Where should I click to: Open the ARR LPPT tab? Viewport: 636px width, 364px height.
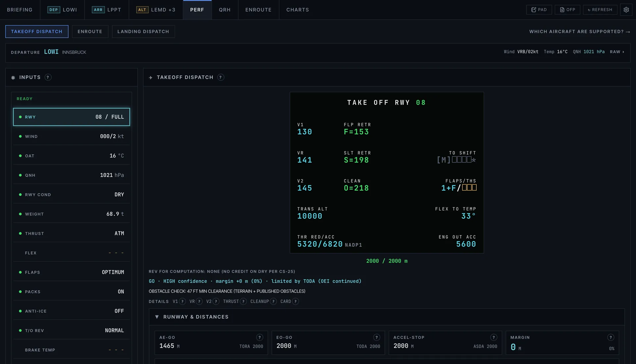coord(107,10)
